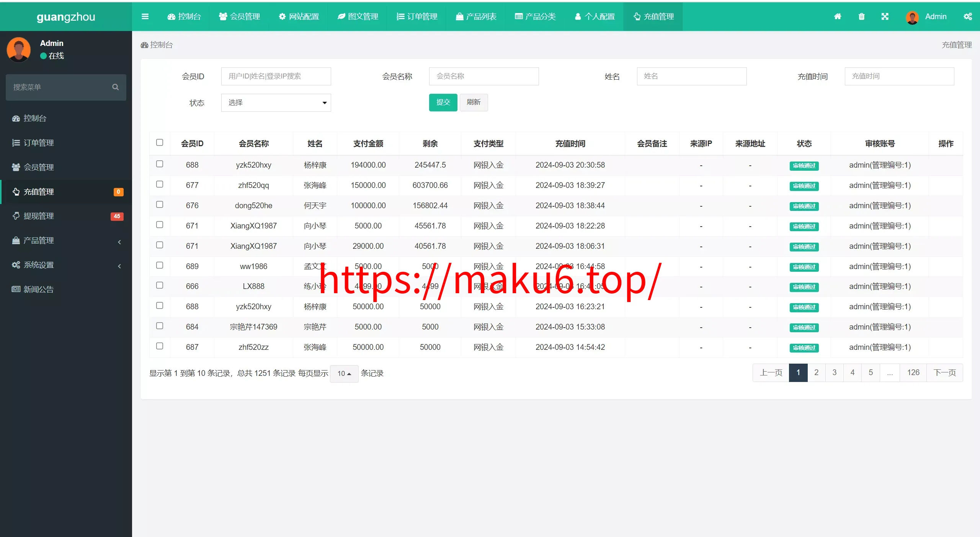The width and height of the screenshot is (980, 537).
Task: Click the Admin avatar in the top bar
Action: [912, 17]
